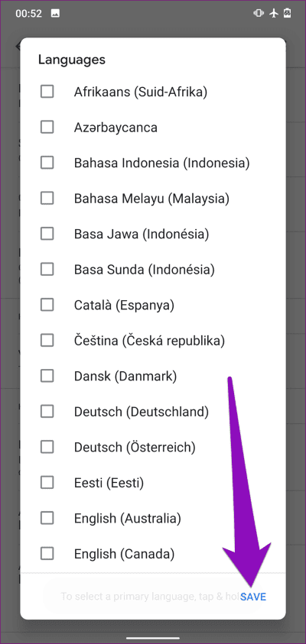Screen dimensions: 306x644
Task: Check the Deutsch (Österreich) checkbox
Action: point(47,447)
